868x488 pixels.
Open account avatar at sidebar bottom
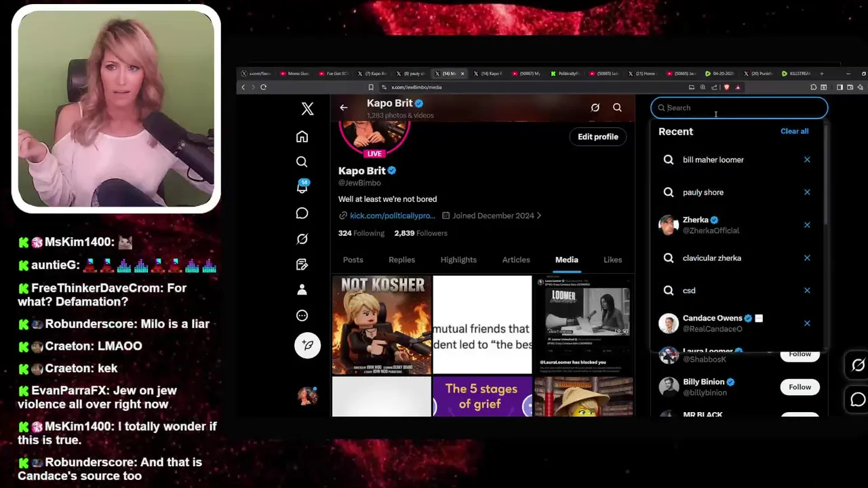pyautogui.click(x=307, y=395)
